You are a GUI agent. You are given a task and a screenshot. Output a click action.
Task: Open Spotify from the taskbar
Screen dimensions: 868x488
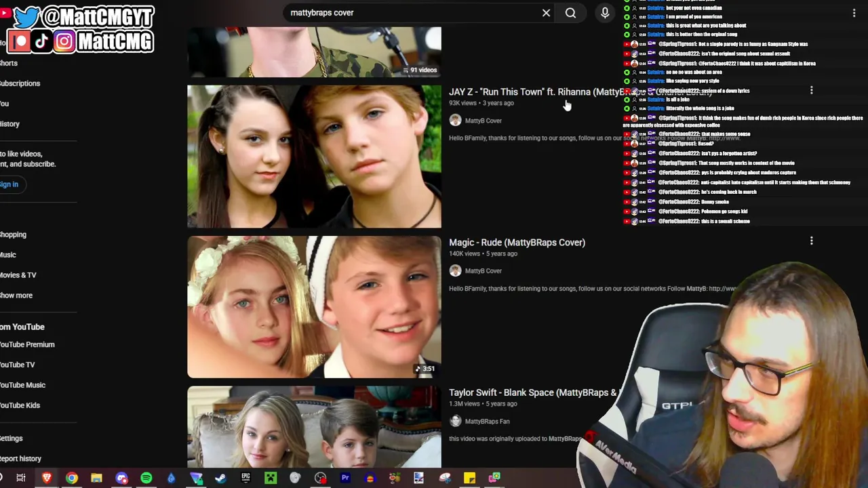[x=146, y=478]
